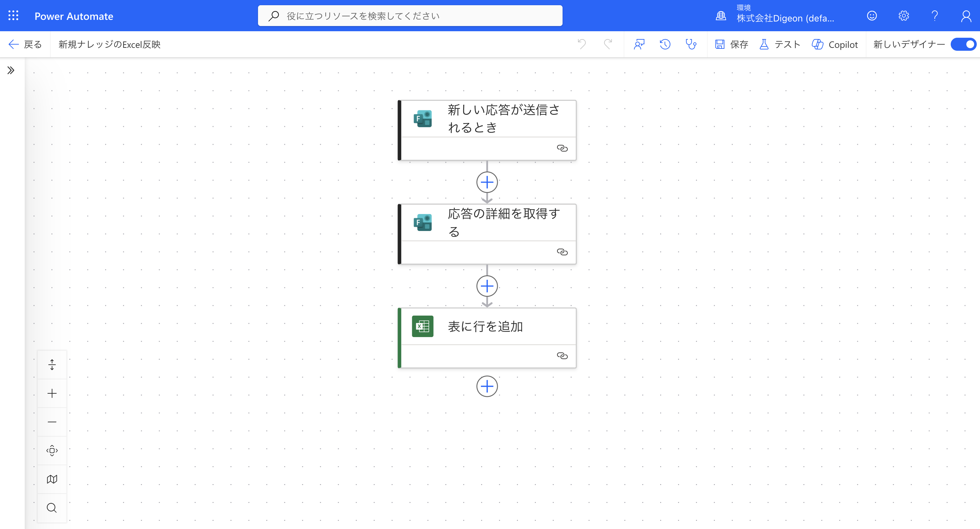Click the fit to view icon
This screenshot has width=980, height=529.
[52, 451]
